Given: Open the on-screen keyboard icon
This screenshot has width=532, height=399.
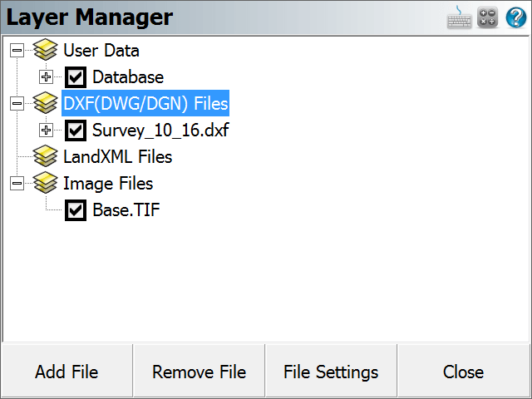Looking at the screenshot, I should click(459, 17).
